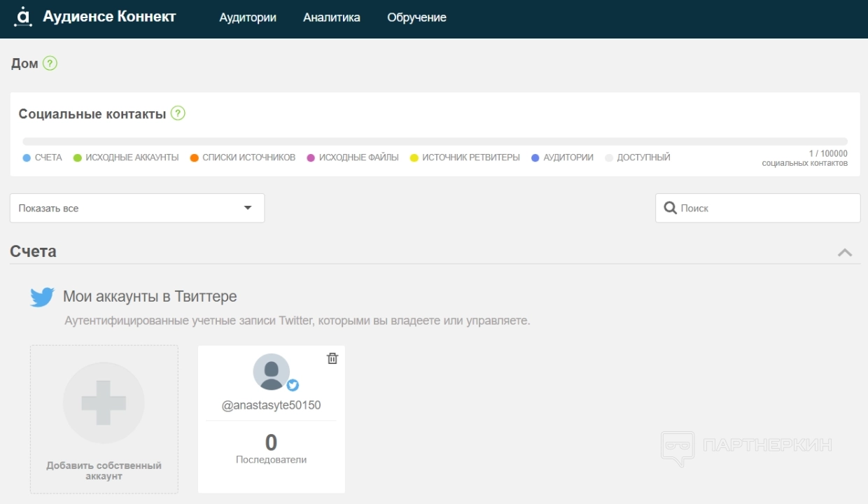Click the Счета section heading
Image resolution: width=868 pixels, height=504 pixels.
(33, 251)
